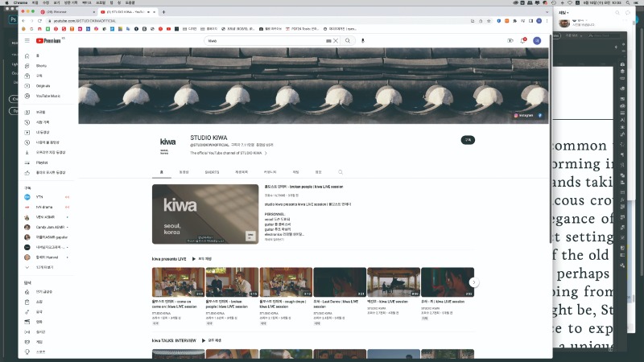
Task: Open the Last Dance kiwa LIVE thumbnail
Action: point(340,282)
